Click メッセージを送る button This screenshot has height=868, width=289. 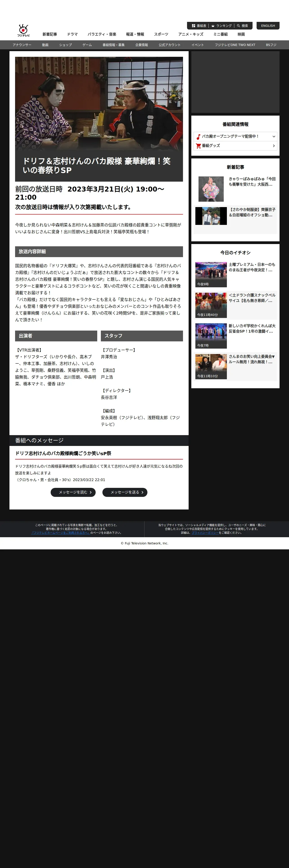tap(125, 492)
